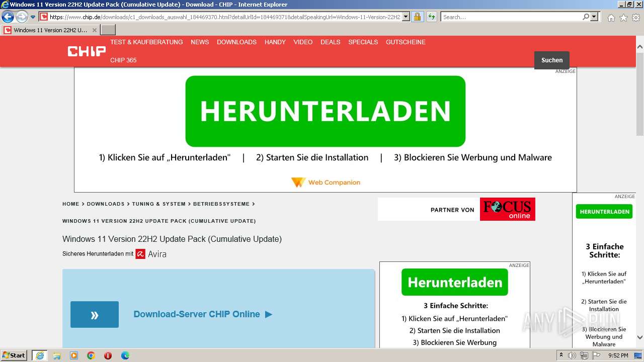644x362 pixels.
Task: Open Windows Explorer from the taskbar
Action: pos(57,355)
